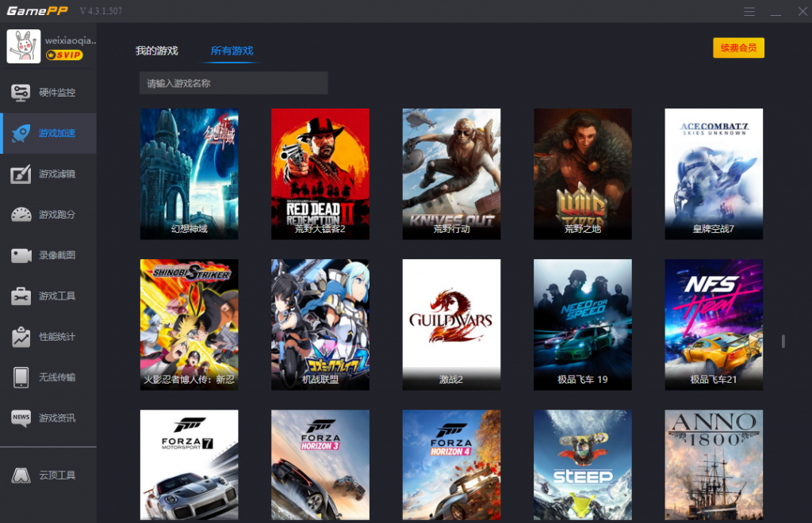Open the 录像截图 camera icon
This screenshot has width=812, height=523.
[21, 255]
